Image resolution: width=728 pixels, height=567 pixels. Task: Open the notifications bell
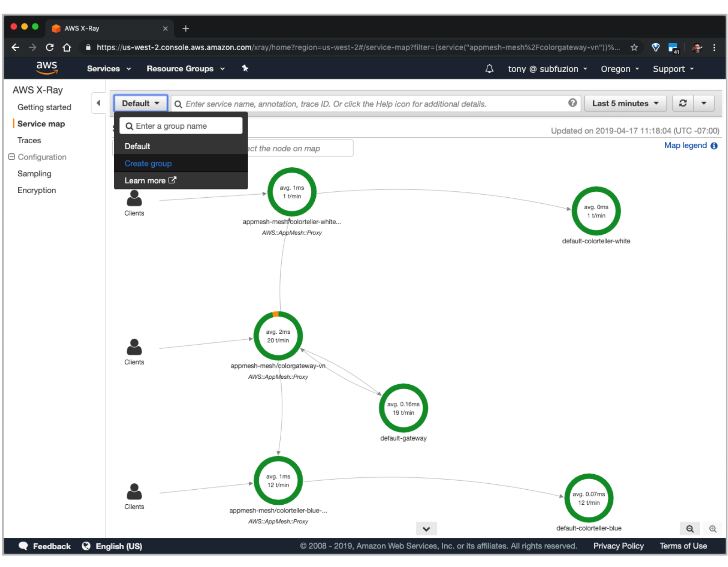click(x=489, y=69)
